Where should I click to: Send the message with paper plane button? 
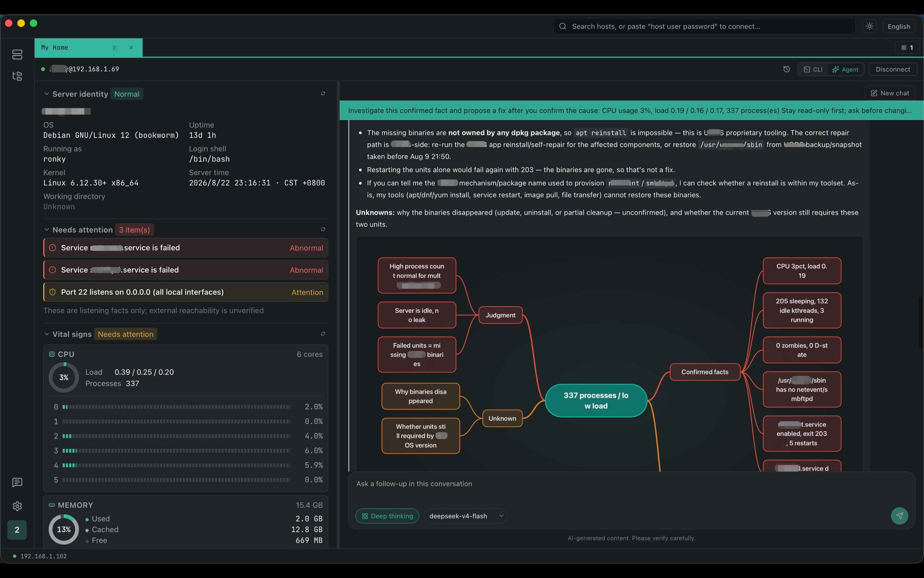(x=900, y=516)
